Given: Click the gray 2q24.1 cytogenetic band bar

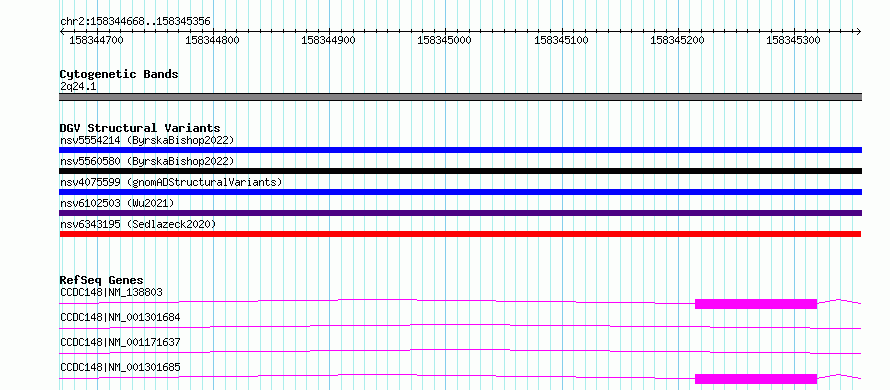Looking at the screenshot, I should click(x=460, y=97).
